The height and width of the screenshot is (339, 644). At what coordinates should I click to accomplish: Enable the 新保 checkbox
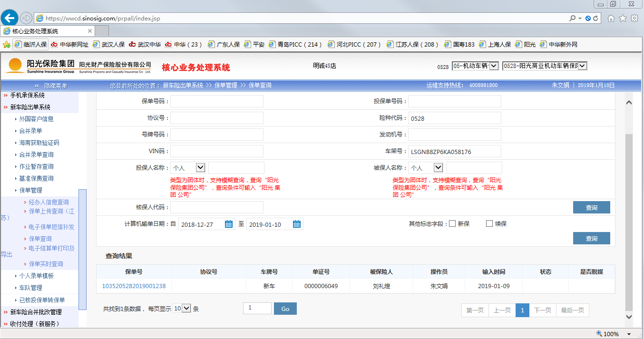(x=452, y=223)
